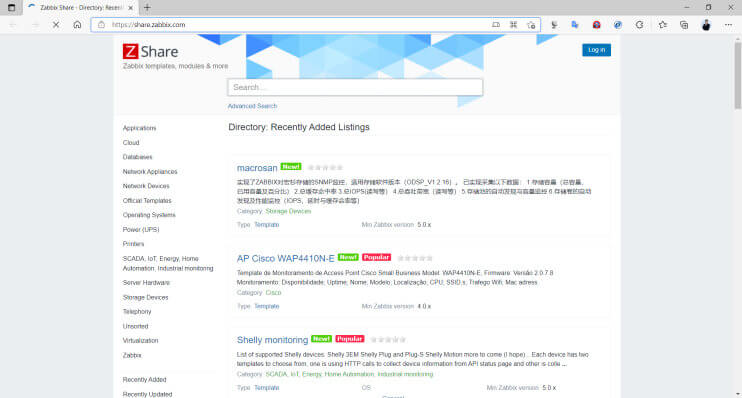Open Server Hardware category
The height and width of the screenshot is (398, 742).
pyautogui.click(x=146, y=283)
